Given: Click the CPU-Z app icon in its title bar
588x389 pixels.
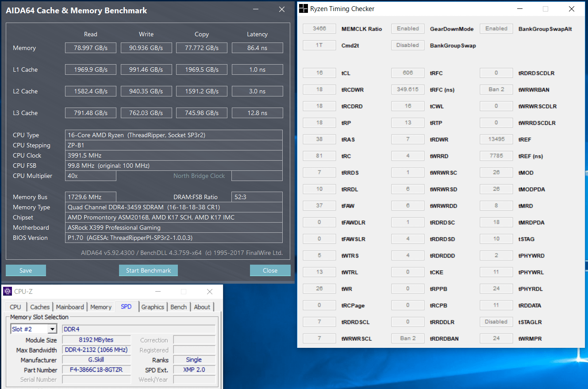Looking at the screenshot, I should 8,291.
